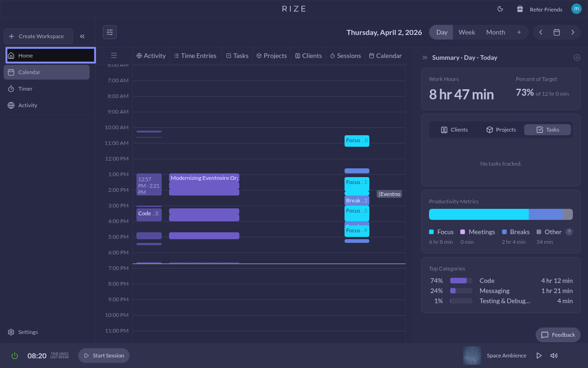Show help for Other metric
Screen dimensions: 588x368
[569, 232]
